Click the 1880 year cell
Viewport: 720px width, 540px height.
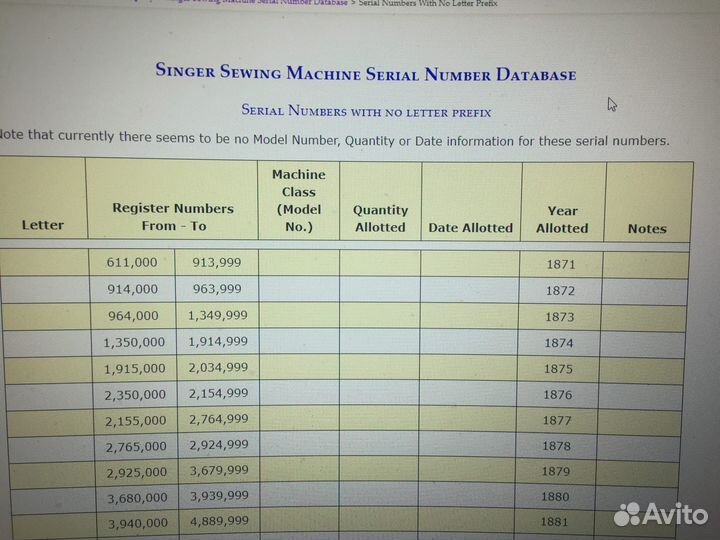point(558,497)
